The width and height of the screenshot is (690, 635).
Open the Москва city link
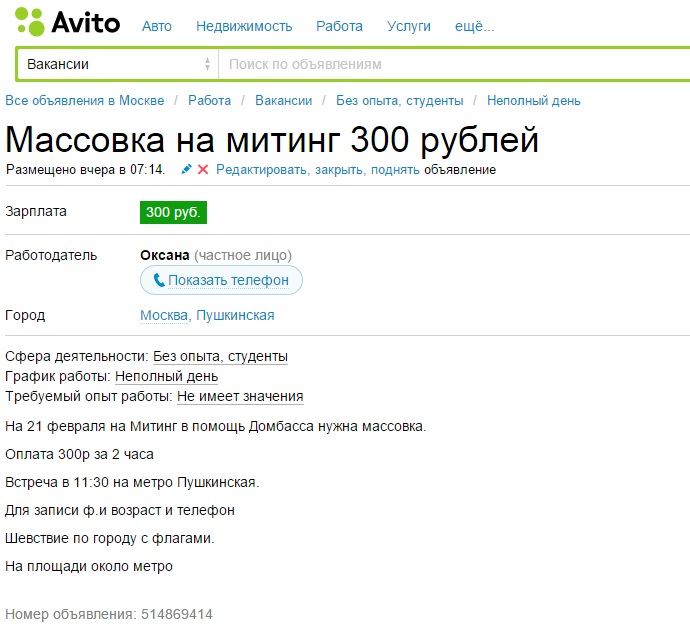(x=164, y=315)
